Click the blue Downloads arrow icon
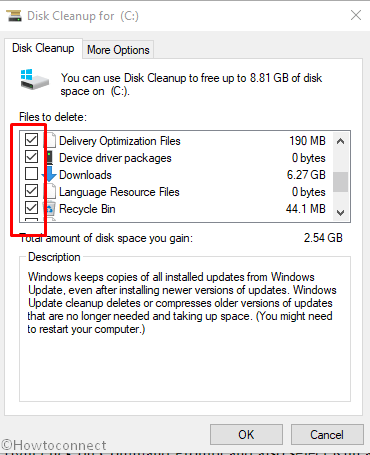370x455 pixels. 50,174
